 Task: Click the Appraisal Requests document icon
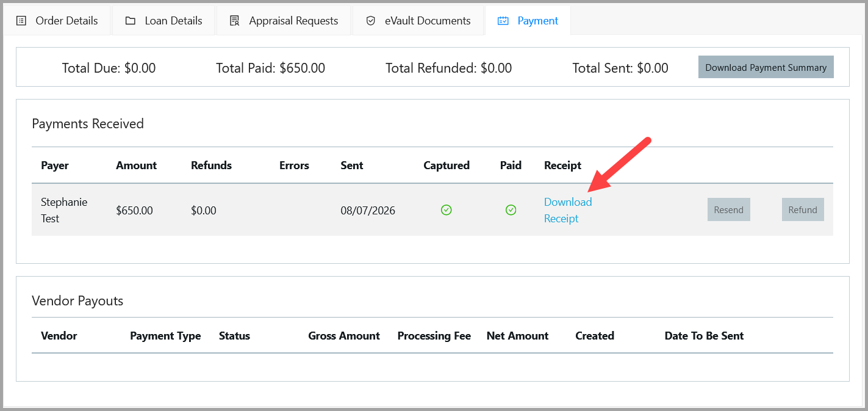click(x=234, y=21)
